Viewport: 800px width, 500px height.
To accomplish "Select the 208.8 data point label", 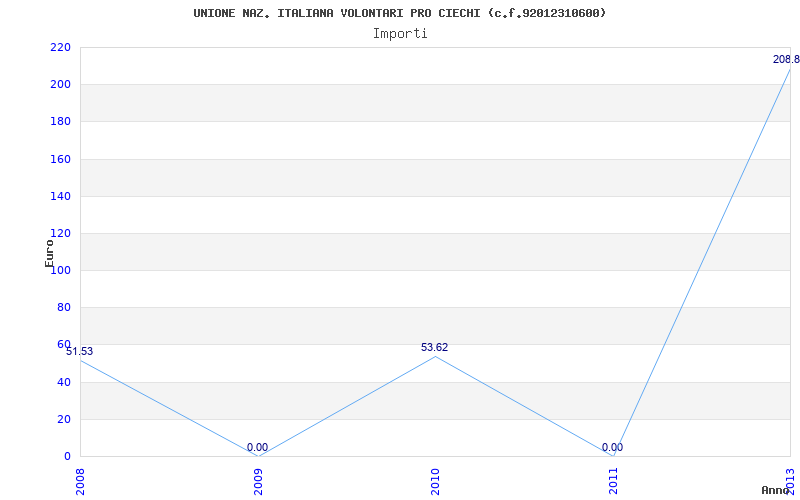I will coord(785,60).
